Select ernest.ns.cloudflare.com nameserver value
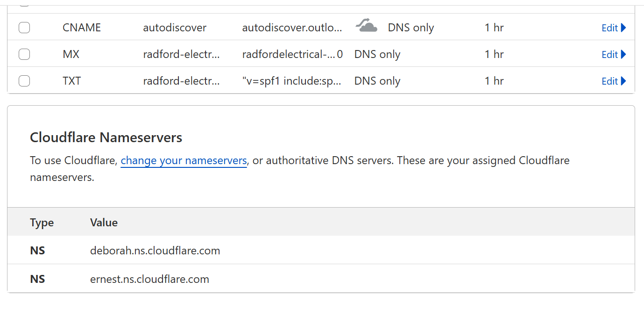 [149, 279]
